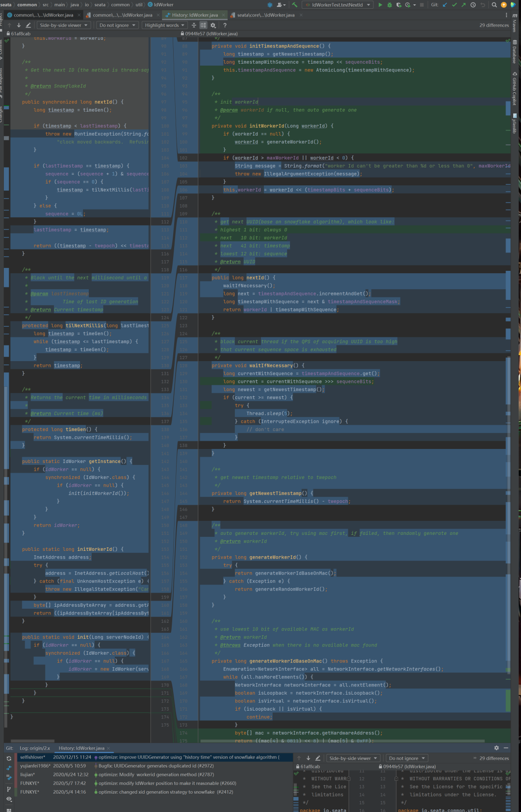Open Search Everywhere magnifier icon
Viewport: 521px width, 812px height.
494,5
